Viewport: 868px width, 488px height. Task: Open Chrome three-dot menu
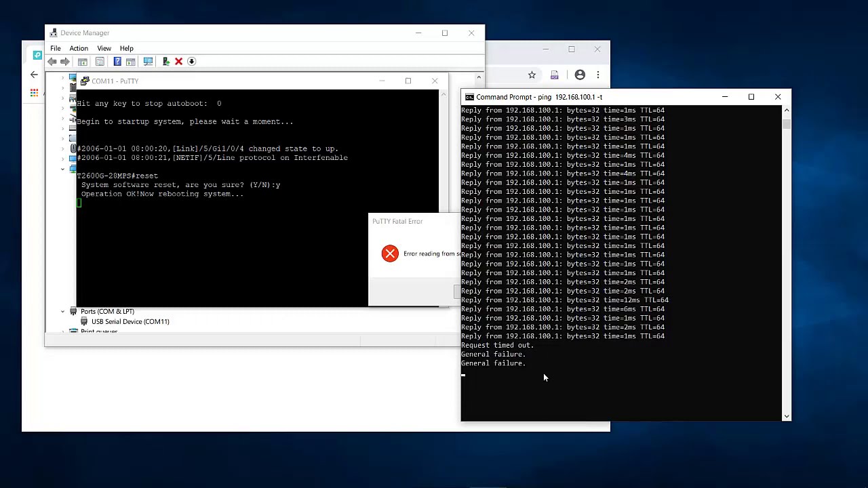pyautogui.click(x=597, y=75)
